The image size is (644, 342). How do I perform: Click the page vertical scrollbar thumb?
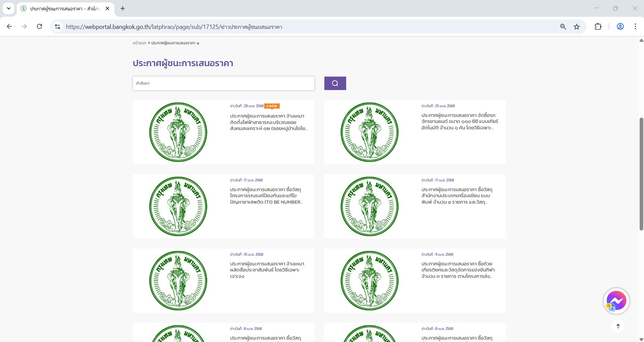[x=641, y=174]
